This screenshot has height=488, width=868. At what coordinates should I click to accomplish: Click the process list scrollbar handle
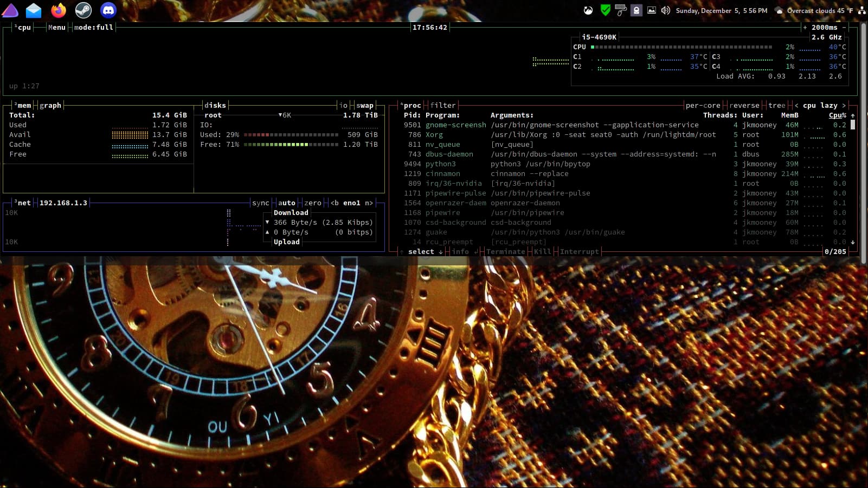point(853,125)
